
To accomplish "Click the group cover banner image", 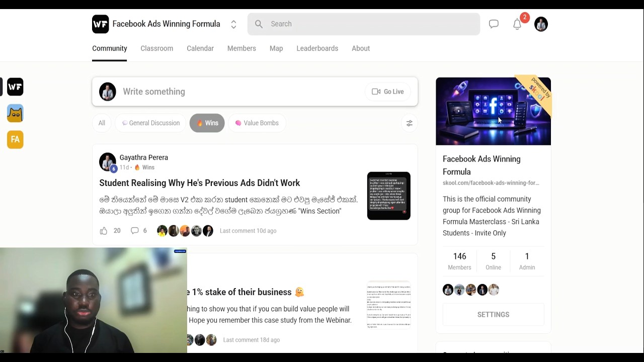I will tap(493, 111).
